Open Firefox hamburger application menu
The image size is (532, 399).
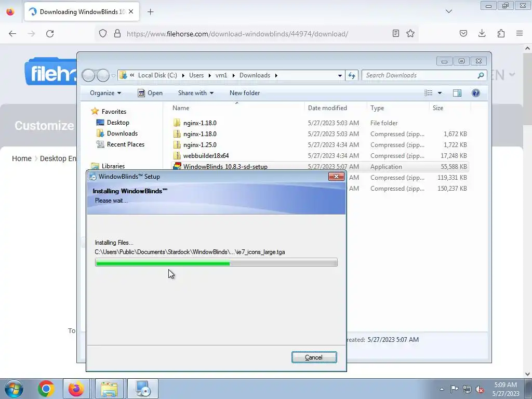(x=520, y=33)
